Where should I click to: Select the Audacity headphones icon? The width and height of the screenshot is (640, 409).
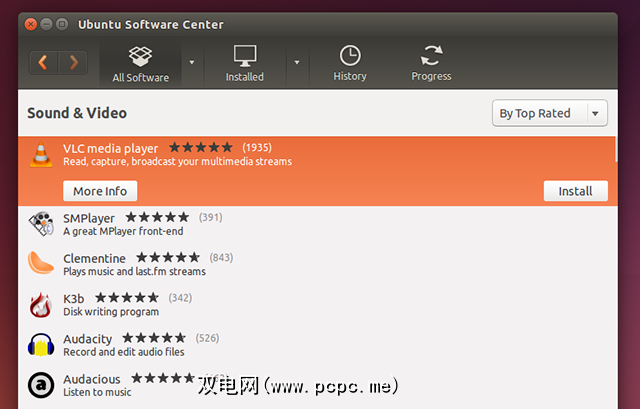[41, 345]
